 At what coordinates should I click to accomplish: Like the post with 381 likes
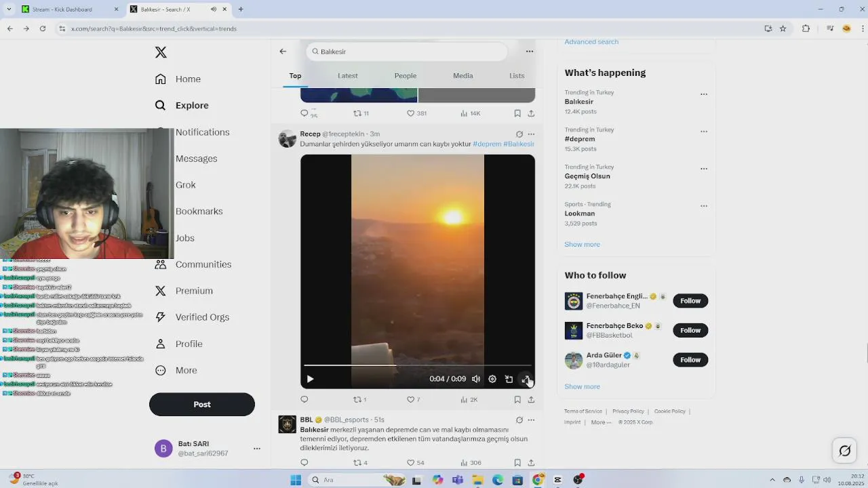[x=416, y=113]
